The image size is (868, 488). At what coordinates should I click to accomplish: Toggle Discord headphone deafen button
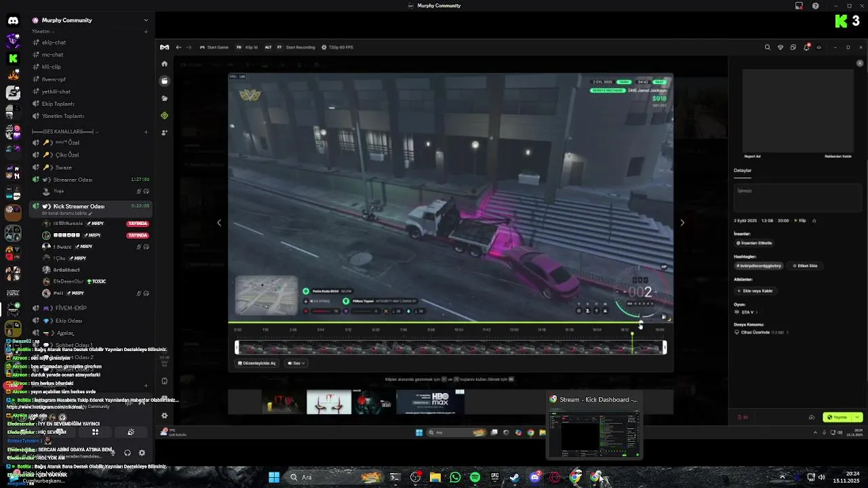[x=127, y=453]
